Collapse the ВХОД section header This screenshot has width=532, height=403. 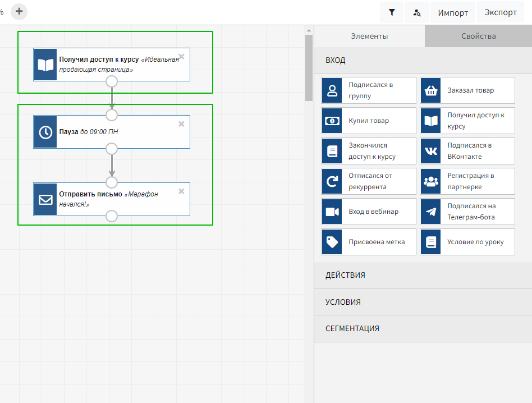pyautogui.click(x=423, y=60)
